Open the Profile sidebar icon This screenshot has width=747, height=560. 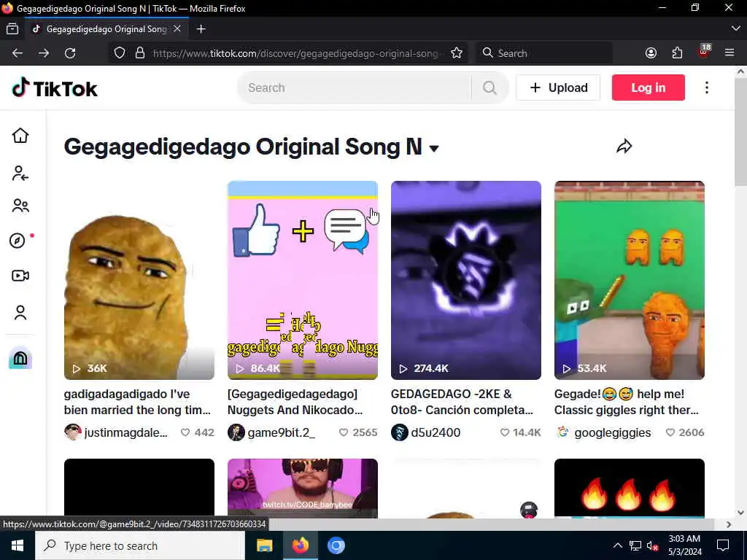tap(20, 312)
